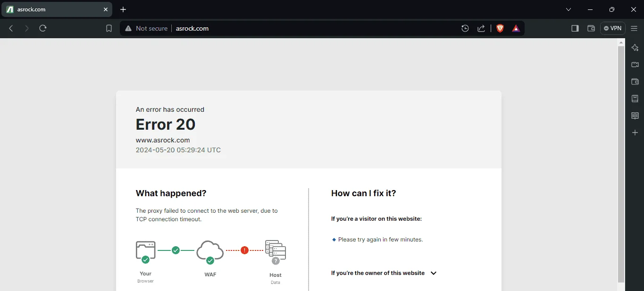The height and width of the screenshot is (291, 644).
Task: Add a sidebar item with plus icon
Action: click(x=635, y=133)
